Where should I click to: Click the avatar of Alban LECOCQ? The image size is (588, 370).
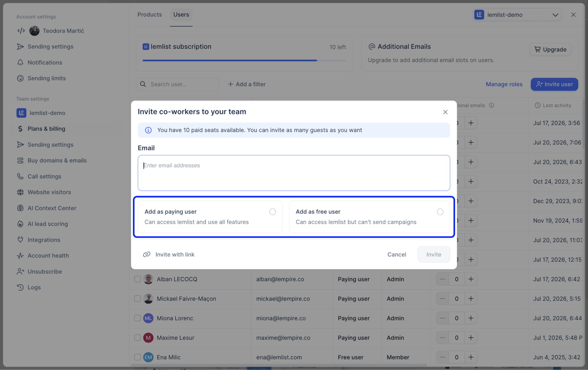[x=148, y=279]
